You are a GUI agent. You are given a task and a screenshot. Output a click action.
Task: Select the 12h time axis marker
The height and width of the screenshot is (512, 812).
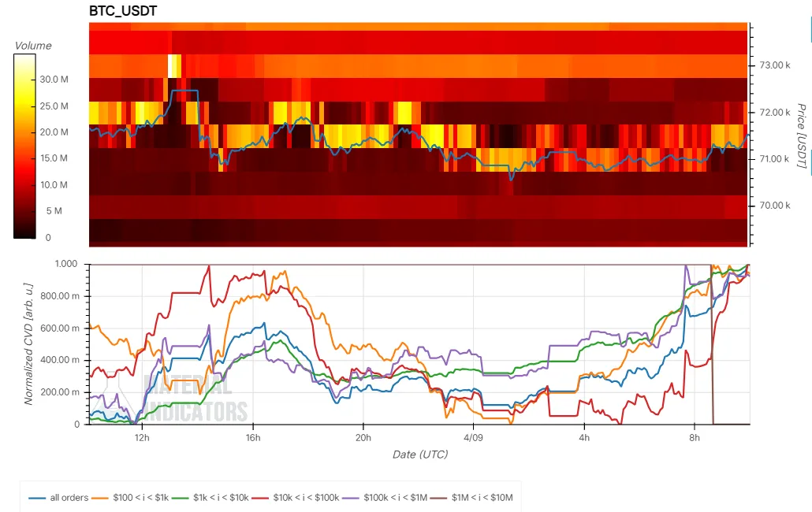click(x=142, y=436)
